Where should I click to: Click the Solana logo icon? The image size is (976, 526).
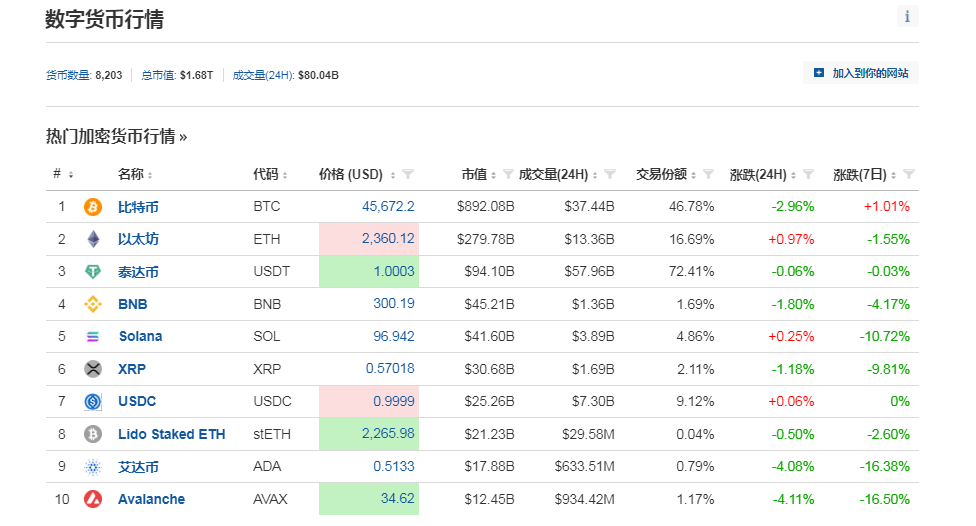click(x=93, y=337)
